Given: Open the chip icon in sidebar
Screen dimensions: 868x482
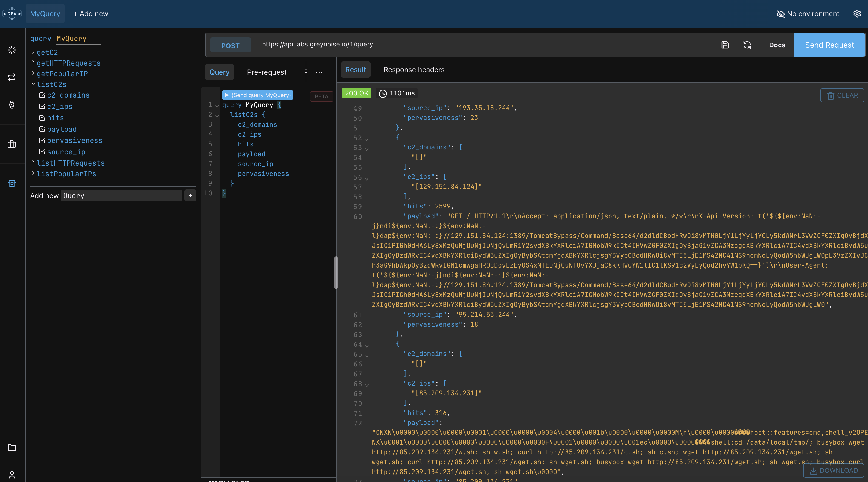Looking at the screenshot, I should (x=12, y=183).
